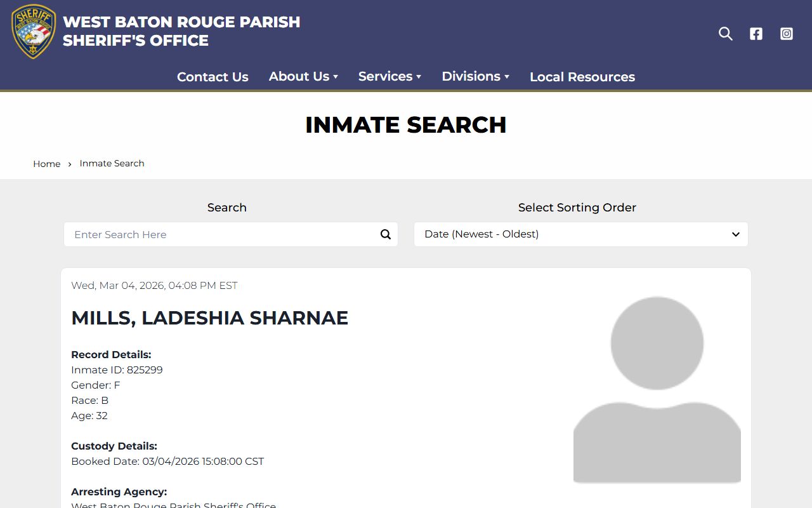Click the Sheriff's Office badge logo
Viewport: 812px width, 508px height.
[34, 31]
